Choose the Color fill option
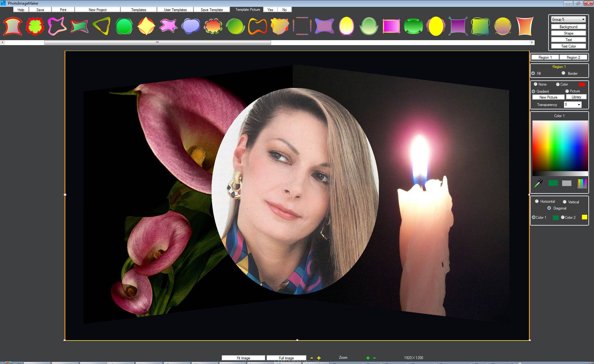This screenshot has width=594, height=364. [x=558, y=84]
